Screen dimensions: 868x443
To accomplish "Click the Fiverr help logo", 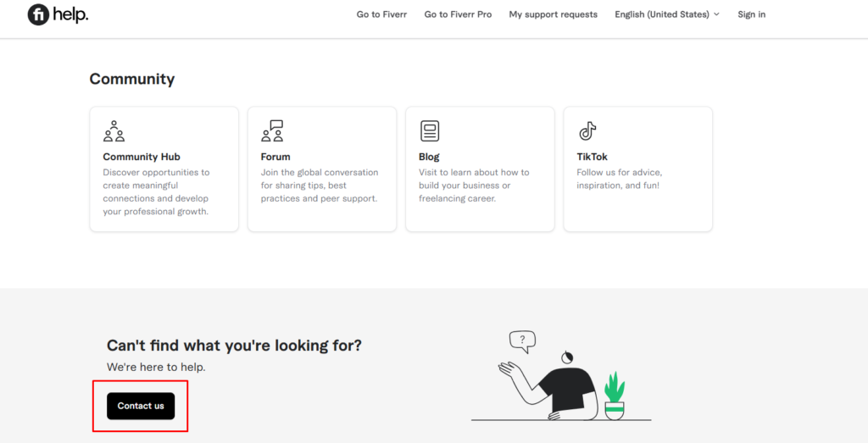I will click(58, 15).
